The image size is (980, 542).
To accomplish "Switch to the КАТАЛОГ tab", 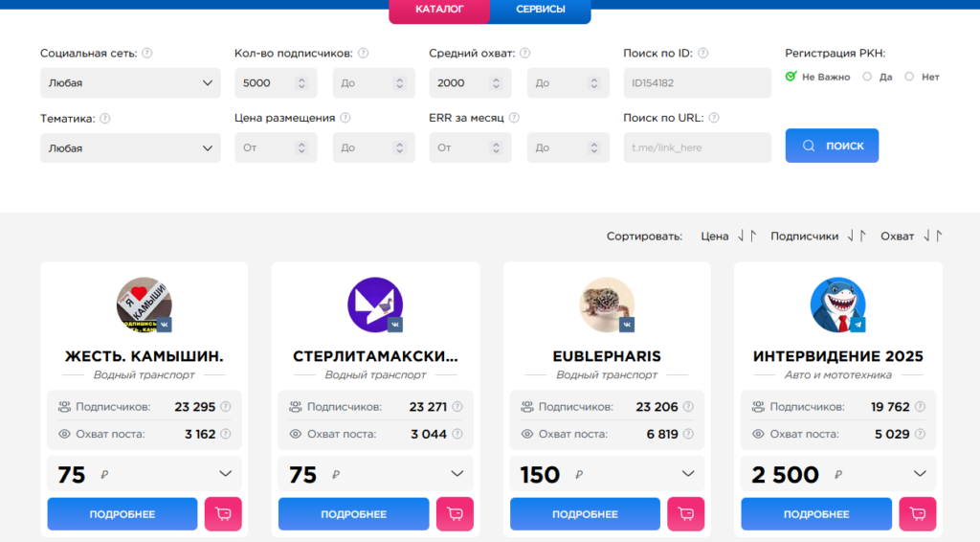I will [439, 10].
